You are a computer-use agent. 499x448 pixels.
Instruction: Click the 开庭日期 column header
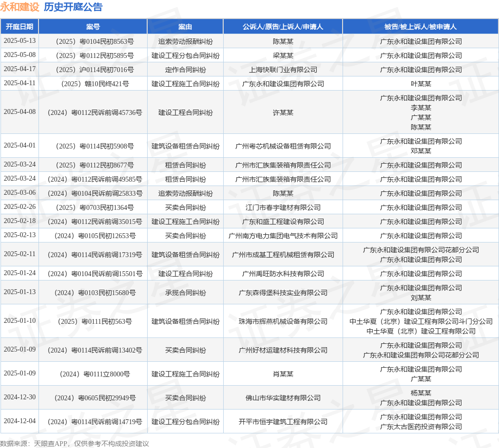(19, 27)
